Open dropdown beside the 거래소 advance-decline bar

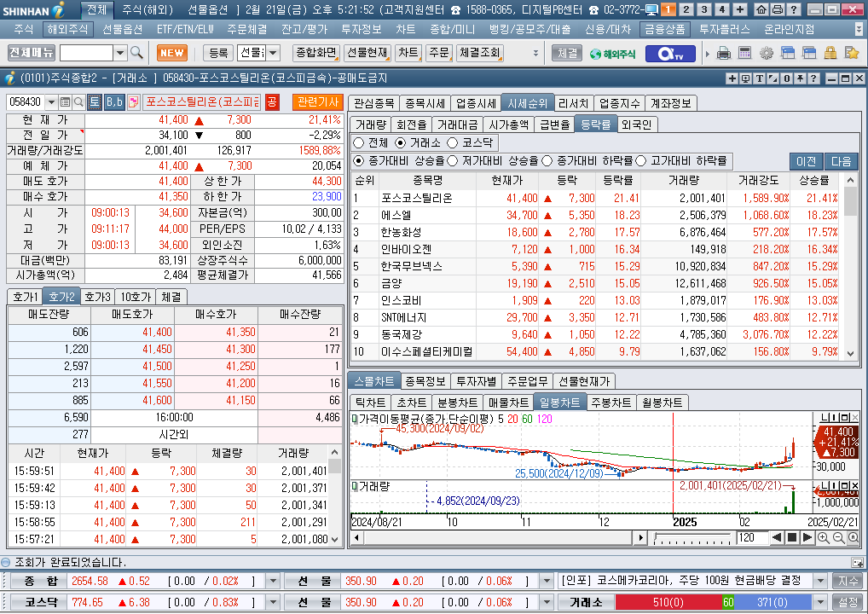pos(820,602)
